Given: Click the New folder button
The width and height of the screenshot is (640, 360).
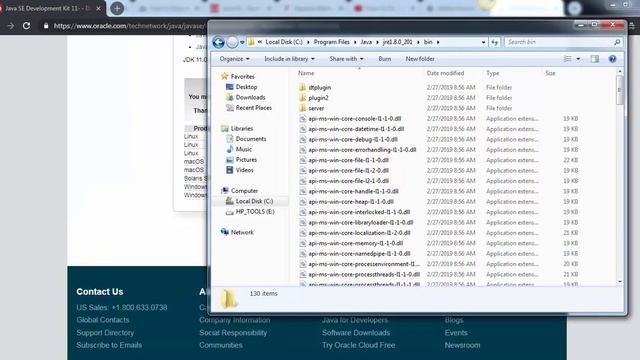Looking at the screenshot, I should coord(420,59).
